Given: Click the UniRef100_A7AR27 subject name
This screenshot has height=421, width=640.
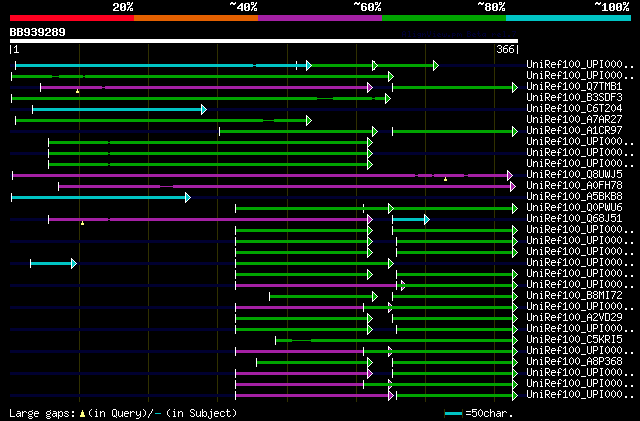Looking at the screenshot, I should coord(574,119).
